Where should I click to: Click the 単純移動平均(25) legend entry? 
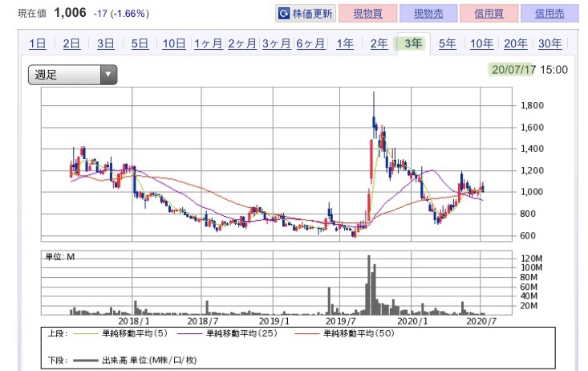tap(227, 333)
